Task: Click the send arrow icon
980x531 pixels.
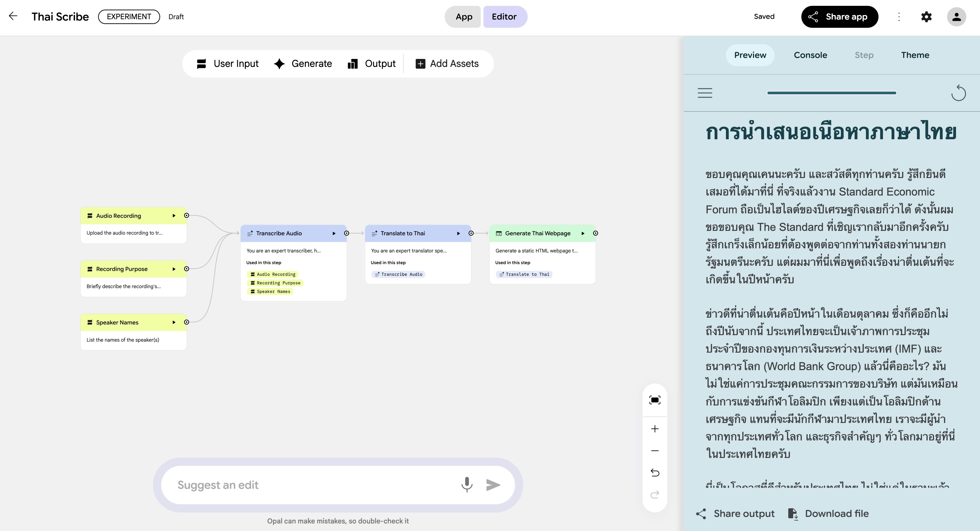Action: pos(493,485)
